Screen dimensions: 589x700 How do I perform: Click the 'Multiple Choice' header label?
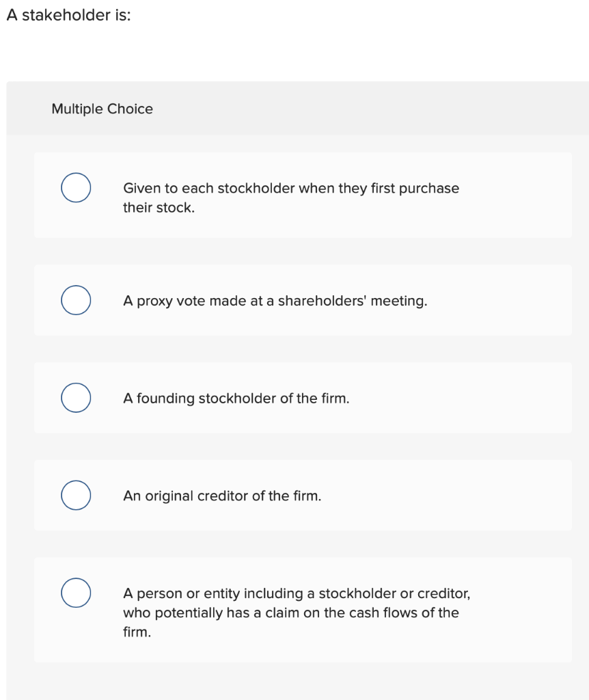[x=102, y=108]
